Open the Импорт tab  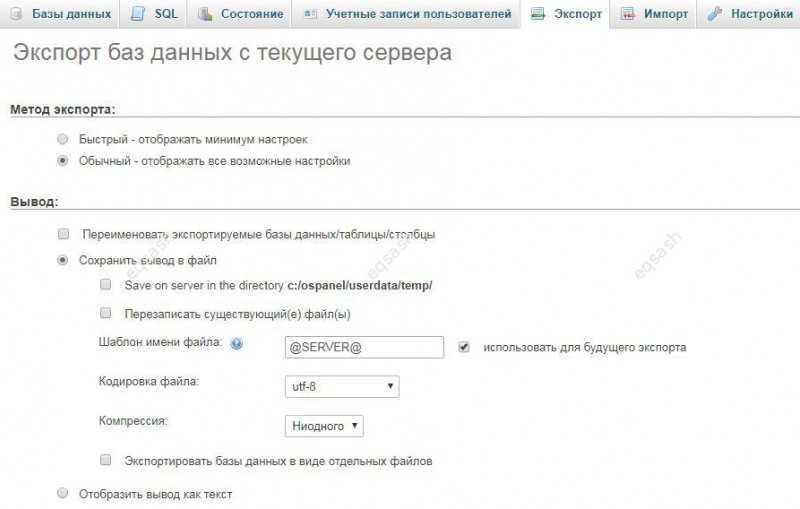[654, 14]
